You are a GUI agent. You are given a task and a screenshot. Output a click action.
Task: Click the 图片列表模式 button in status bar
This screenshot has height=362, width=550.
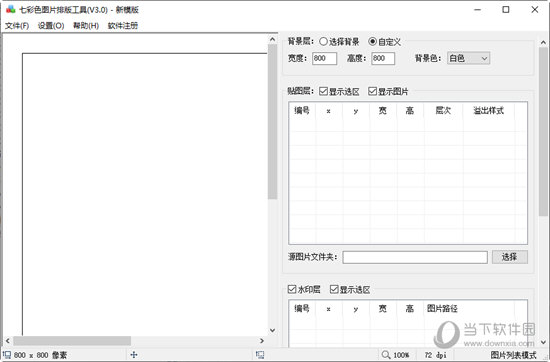(514, 355)
